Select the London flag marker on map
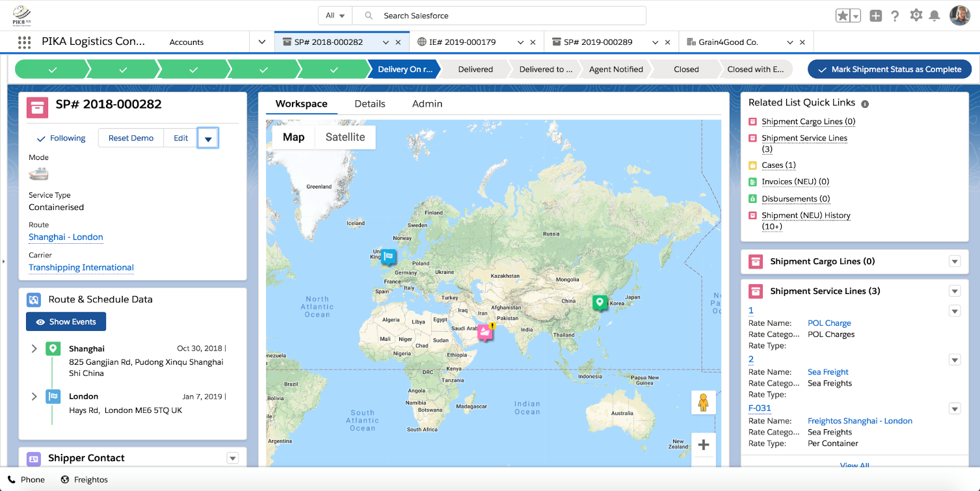 click(x=388, y=257)
